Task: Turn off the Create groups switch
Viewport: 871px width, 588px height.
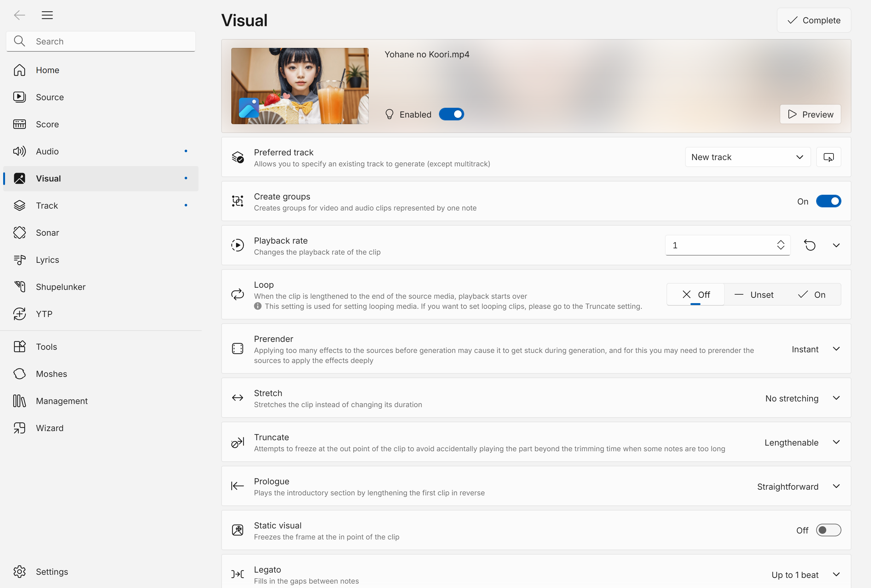Action: click(x=829, y=201)
